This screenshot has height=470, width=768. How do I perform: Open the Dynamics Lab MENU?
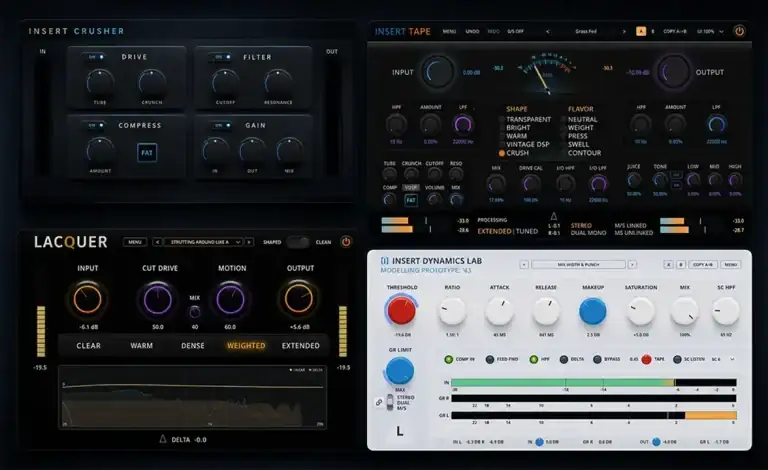(731, 264)
